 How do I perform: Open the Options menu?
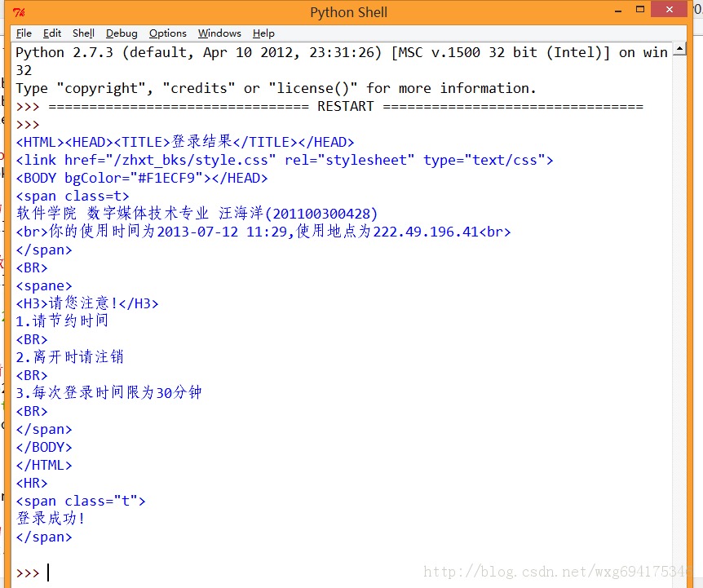coord(168,33)
